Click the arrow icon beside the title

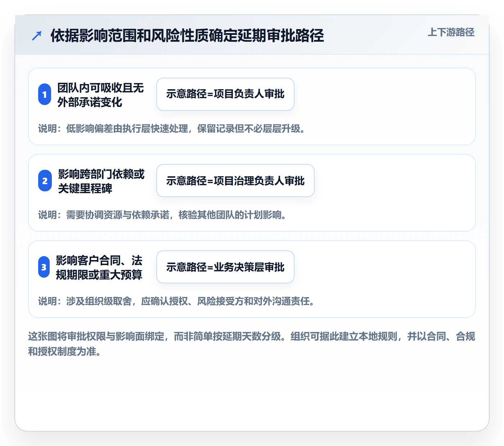click(37, 36)
